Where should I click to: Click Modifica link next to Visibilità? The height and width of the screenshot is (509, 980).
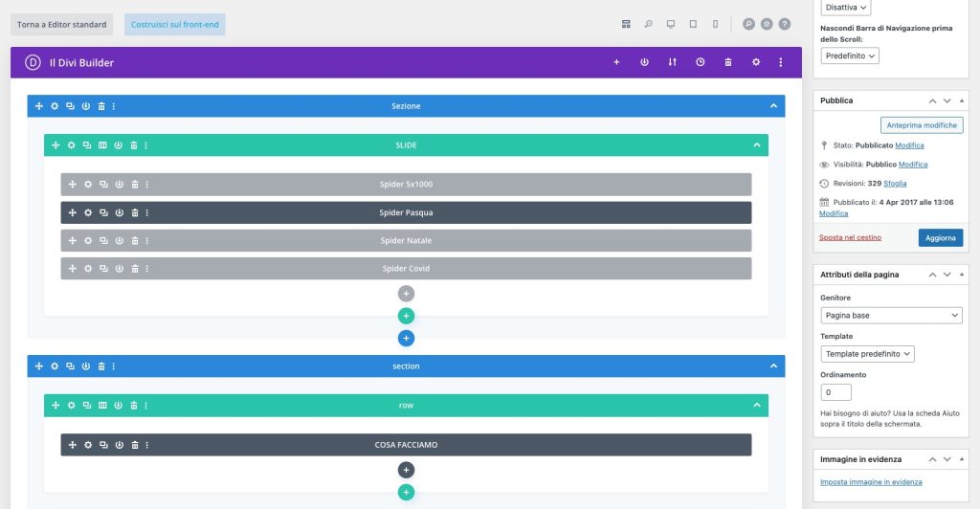click(x=913, y=165)
